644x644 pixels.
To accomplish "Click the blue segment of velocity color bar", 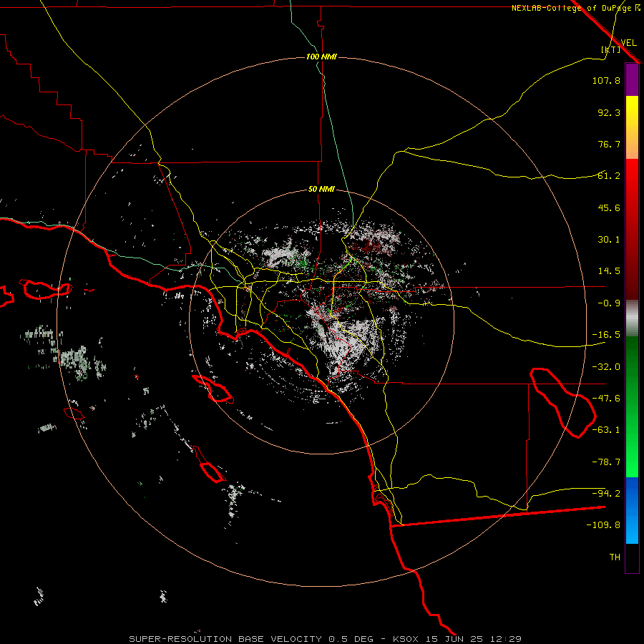I will pyautogui.click(x=632, y=510).
